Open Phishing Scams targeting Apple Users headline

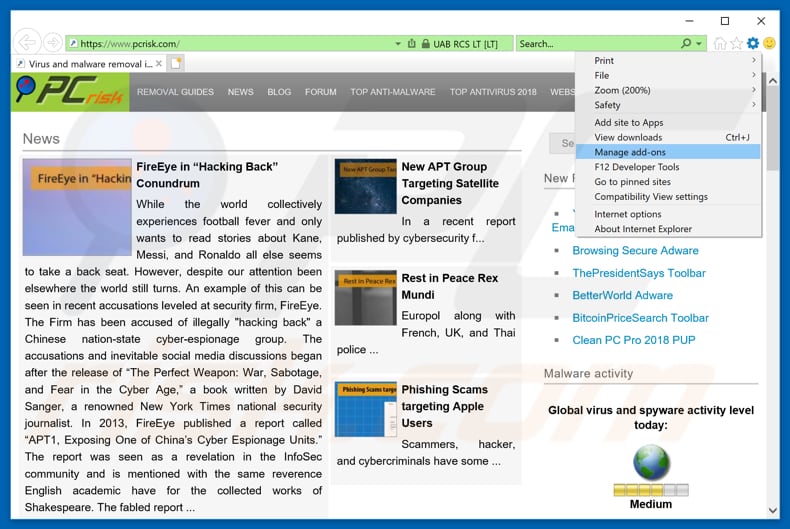pyautogui.click(x=444, y=406)
